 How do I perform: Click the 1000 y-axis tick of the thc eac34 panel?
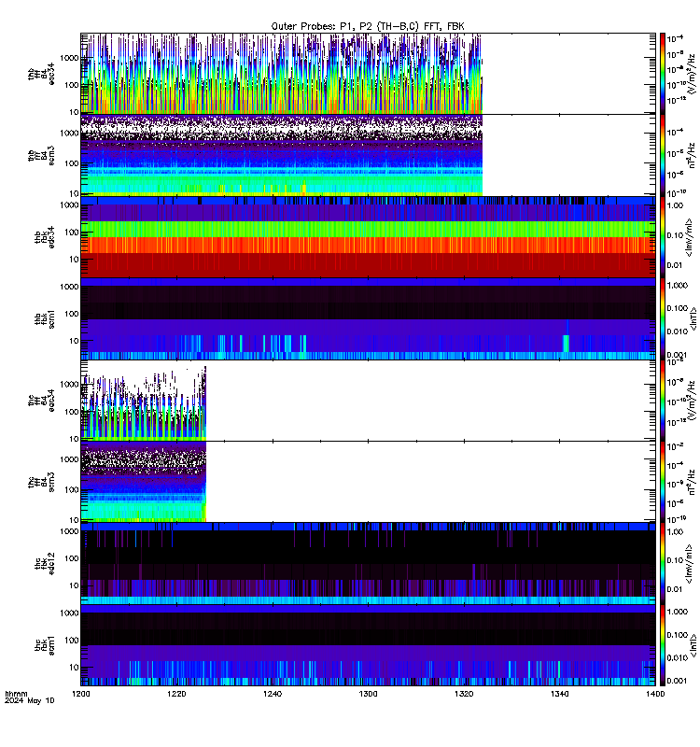(69, 385)
